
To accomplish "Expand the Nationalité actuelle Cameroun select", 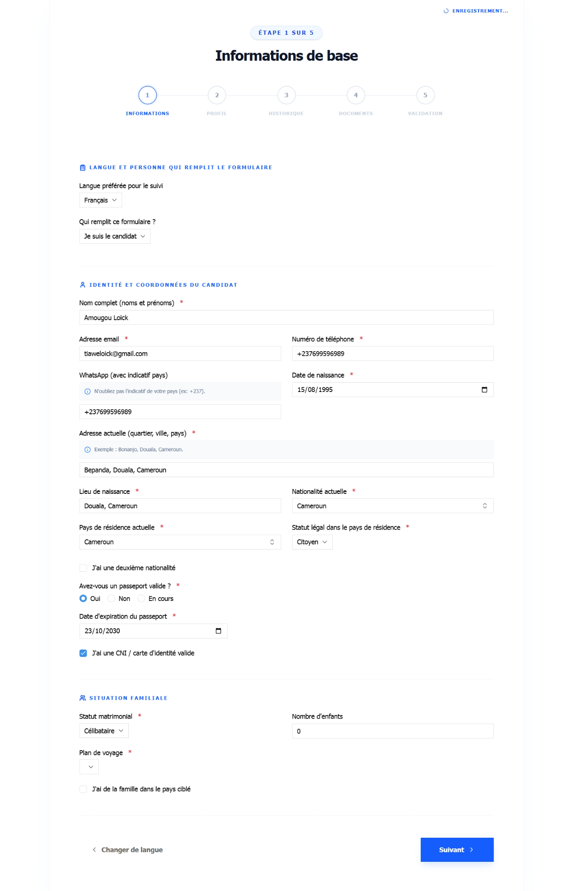I will click(x=392, y=506).
